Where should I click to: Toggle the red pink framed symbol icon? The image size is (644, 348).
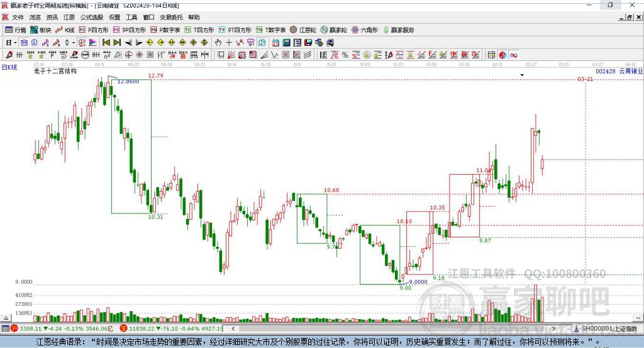pos(82,43)
